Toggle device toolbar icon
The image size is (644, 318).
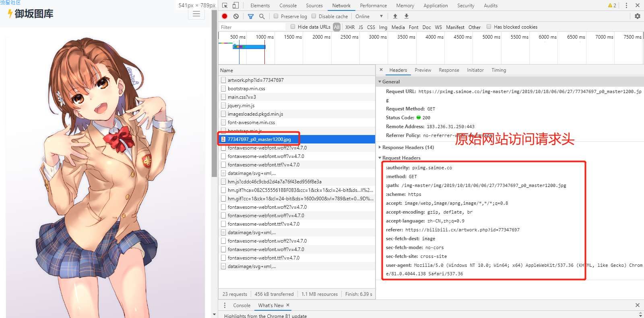235,5
